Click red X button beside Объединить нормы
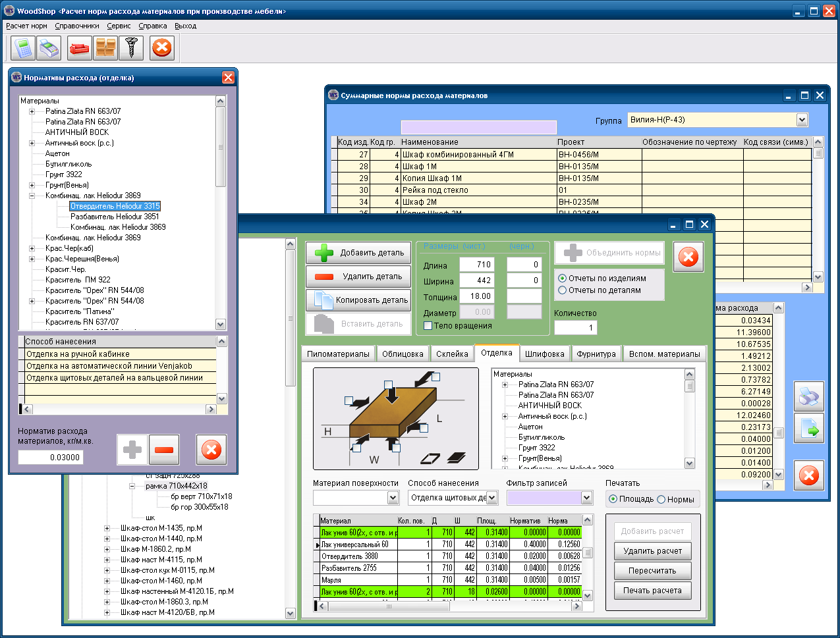Viewport: 840px width, 638px height. click(x=688, y=257)
